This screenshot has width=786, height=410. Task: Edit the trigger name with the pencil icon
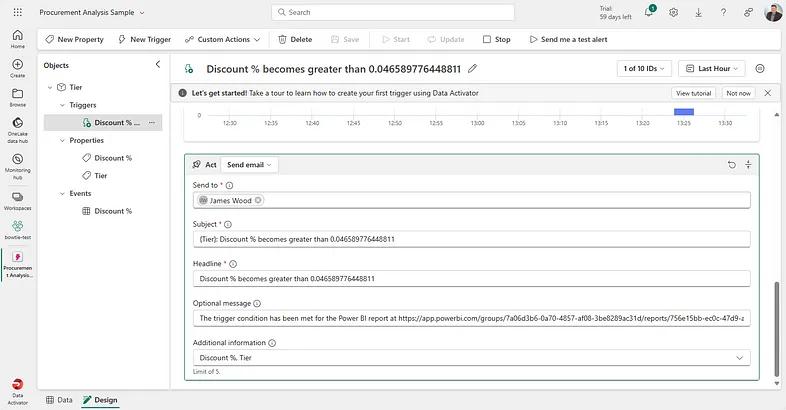point(472,69)
